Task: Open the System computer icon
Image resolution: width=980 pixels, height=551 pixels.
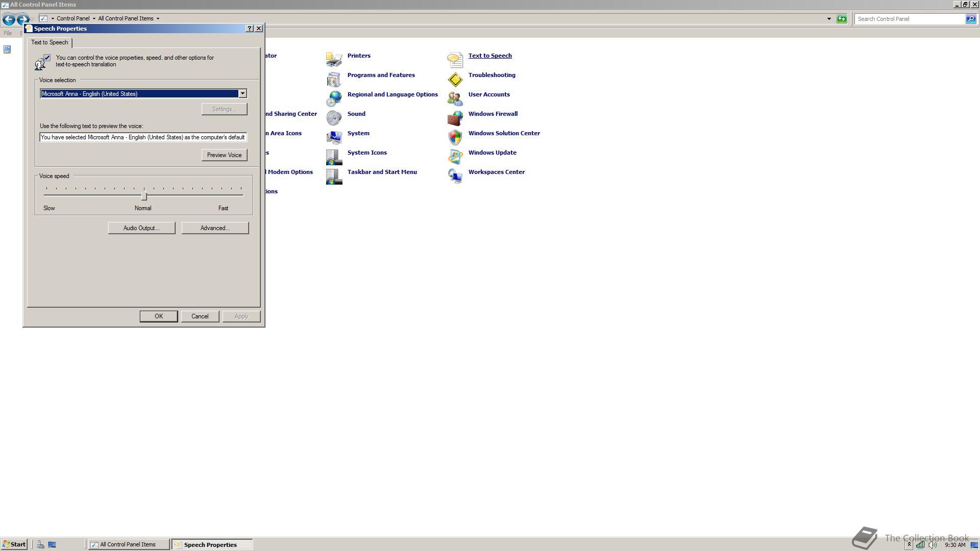Action: click(334, 137)
